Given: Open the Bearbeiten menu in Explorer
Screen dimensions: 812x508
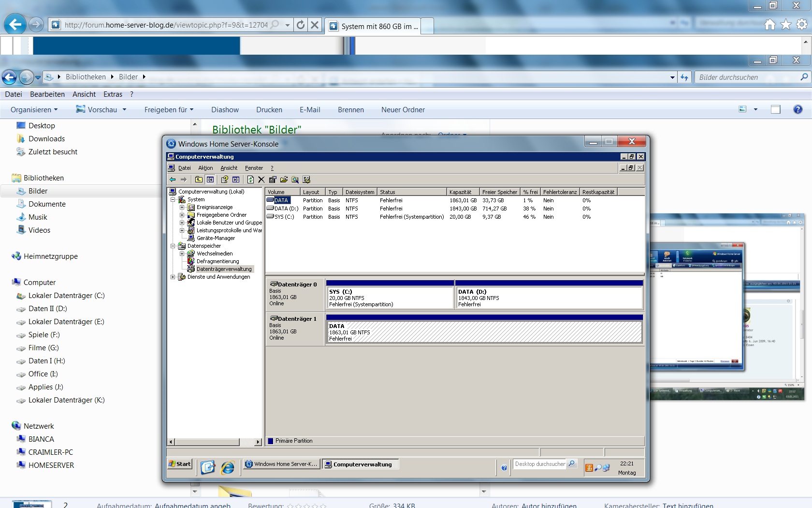Looking at the screenshot, I should pos(47,94).
